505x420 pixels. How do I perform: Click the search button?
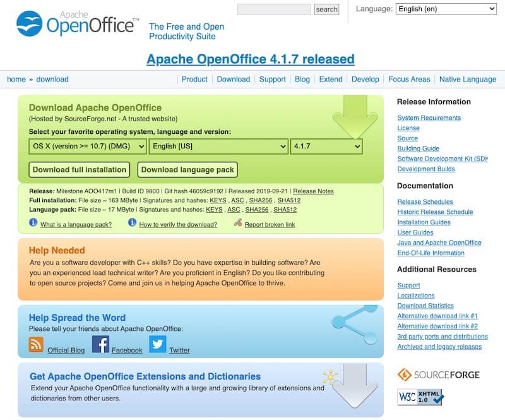pos(326,9)
